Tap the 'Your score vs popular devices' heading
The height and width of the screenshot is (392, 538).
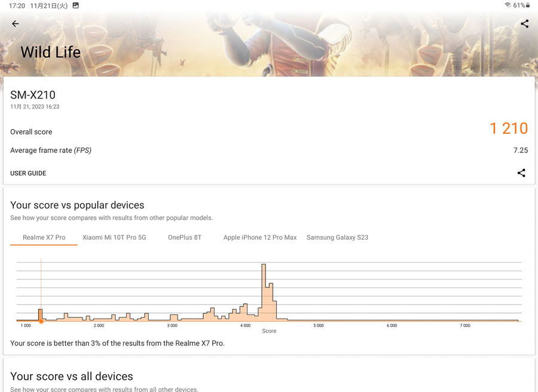pyautogui.click(x=77, y=205)
